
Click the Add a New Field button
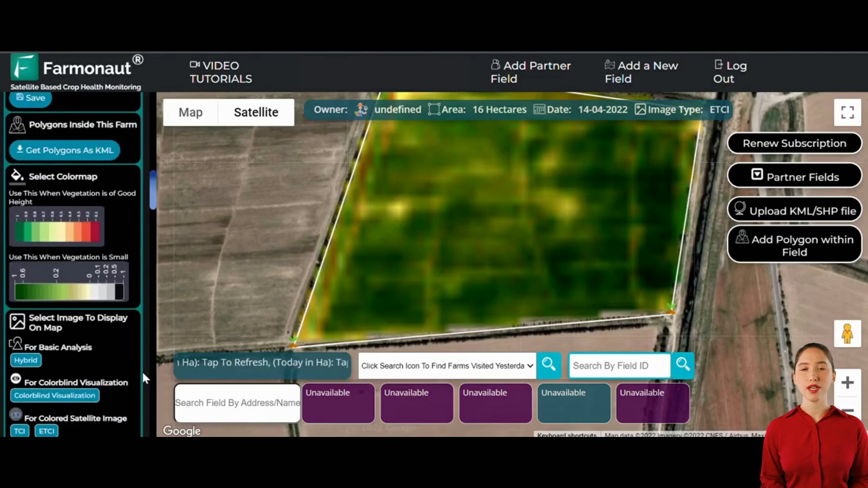pyautogui.click(x=642, y=71)
